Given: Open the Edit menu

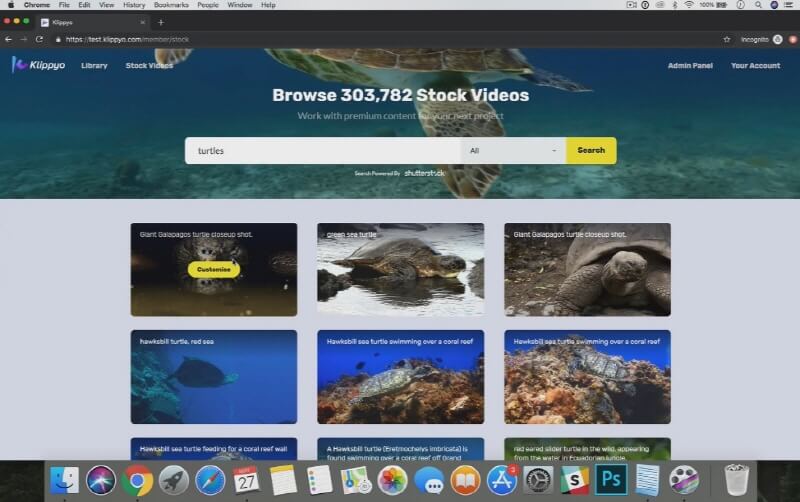Looking at the screenshot, I should click(84, 5).
